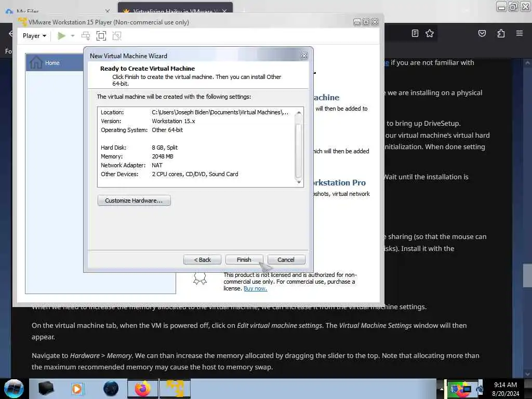Click the 'NAT' network adapter value
Viewport: 532px width, 399px height.
(157, 165)
